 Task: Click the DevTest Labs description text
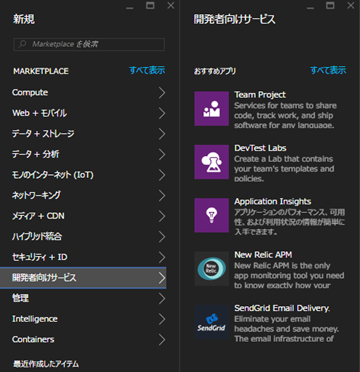(x=284, y=169)
